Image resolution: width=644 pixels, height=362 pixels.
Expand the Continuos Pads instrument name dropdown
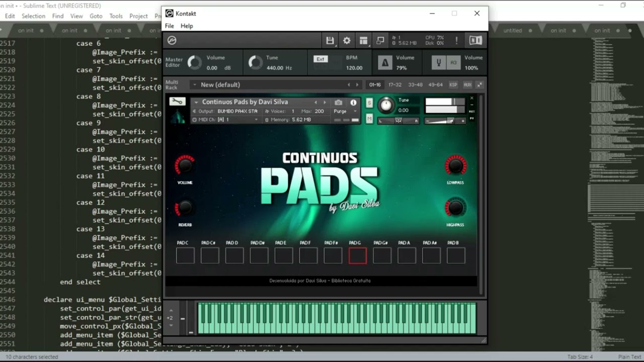point(196,102)
